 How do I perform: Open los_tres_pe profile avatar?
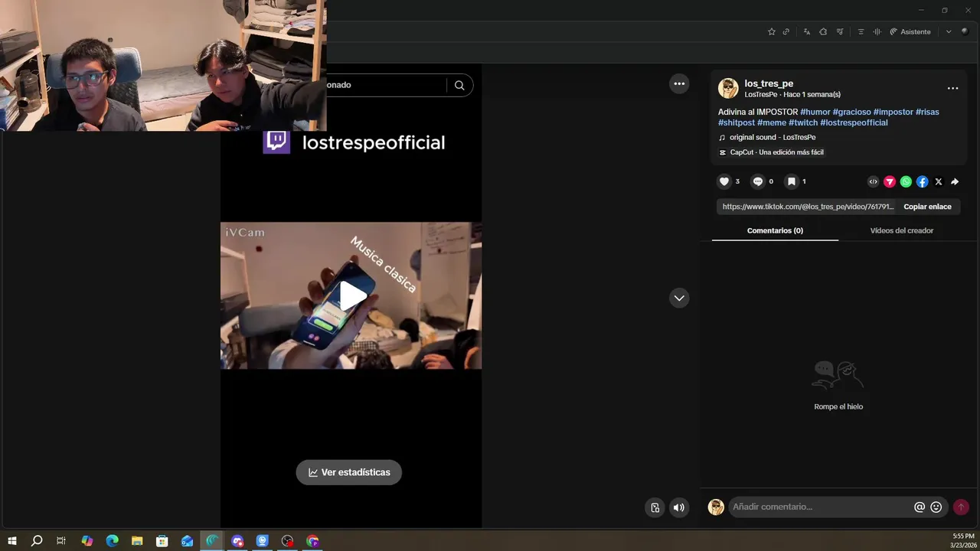[x=728, y=88]
